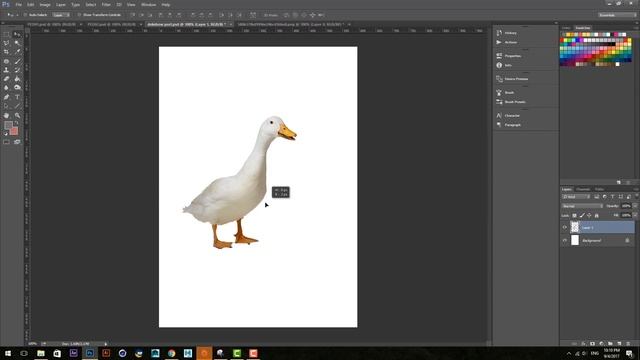640x360 pixels.
Task: Select the Quick Selection tool
Action: [x=17, y=43]
